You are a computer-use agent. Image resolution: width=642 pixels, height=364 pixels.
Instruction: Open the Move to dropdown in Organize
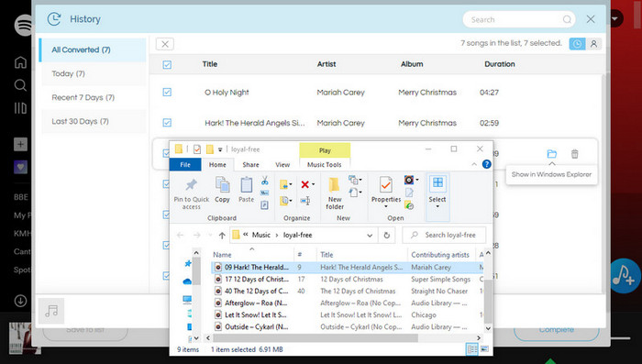tap(285, 184)
